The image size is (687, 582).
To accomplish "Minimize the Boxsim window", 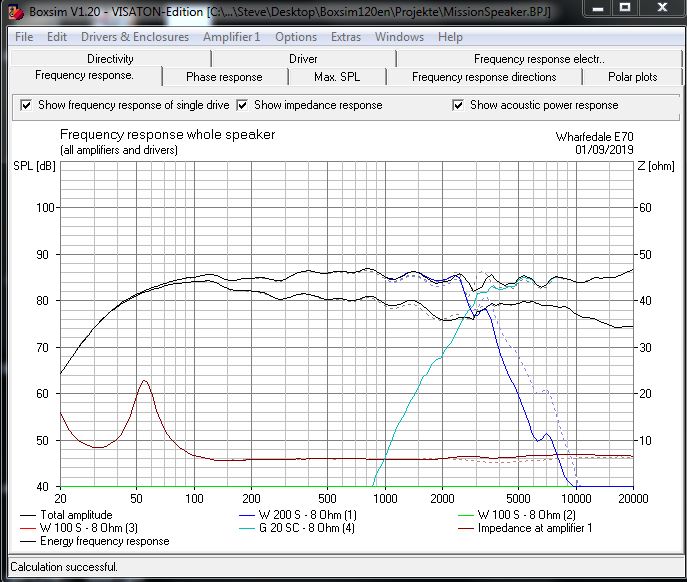I will [x=598, y=7].
